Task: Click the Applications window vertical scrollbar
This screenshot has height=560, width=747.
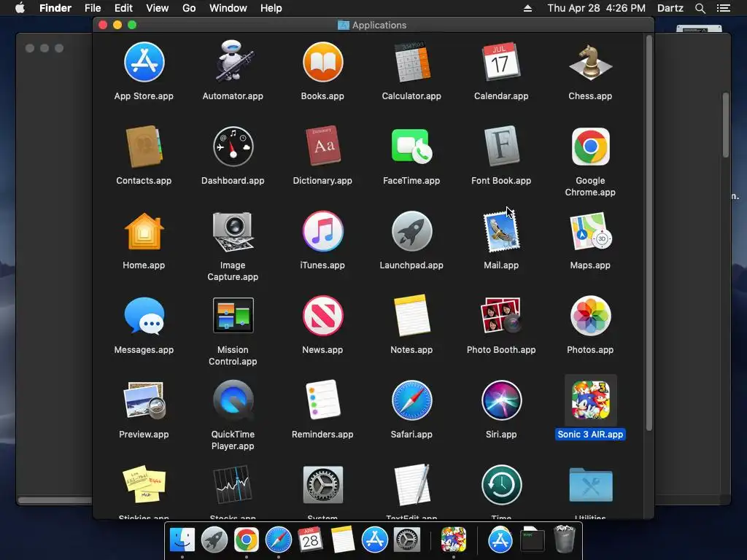Action: pos(649,233)
